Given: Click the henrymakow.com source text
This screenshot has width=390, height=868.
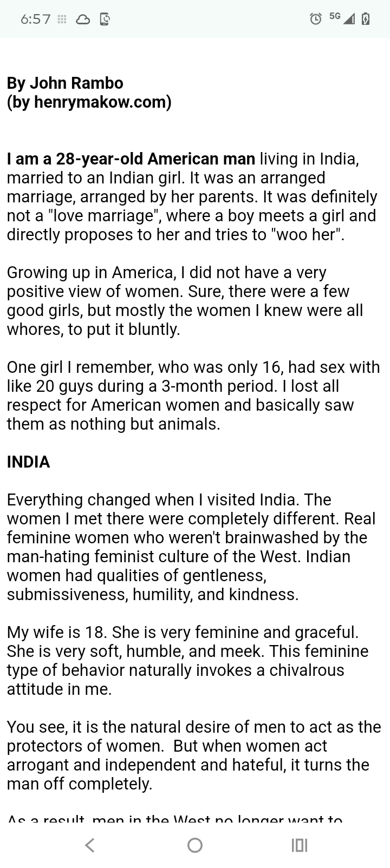Looking at the screenshot, I should (x=89, y=102).
